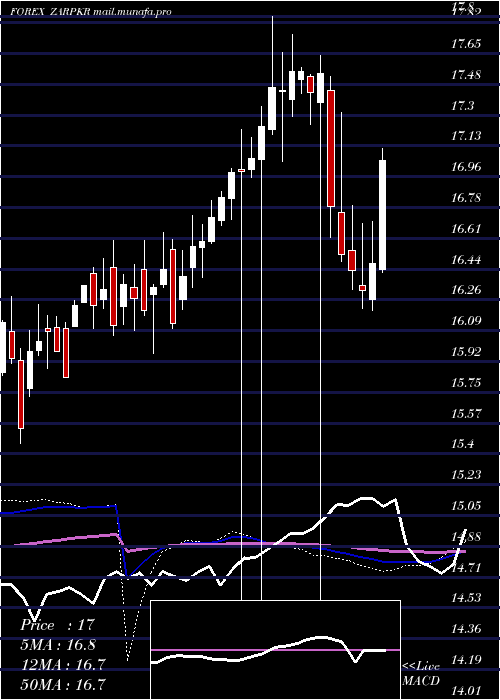Click the 50MA : 16.7 legend entry
500x700 pixels.
(x=63, y=684)
